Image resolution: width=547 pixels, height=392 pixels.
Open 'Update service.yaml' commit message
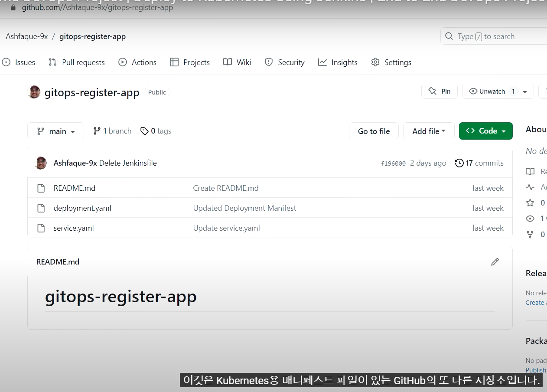(x=226, y=228)
